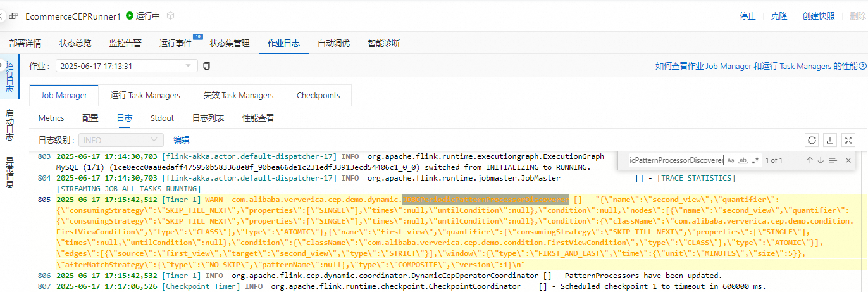
Task: Expand log view to fullscreen
Action: [849, 140]
